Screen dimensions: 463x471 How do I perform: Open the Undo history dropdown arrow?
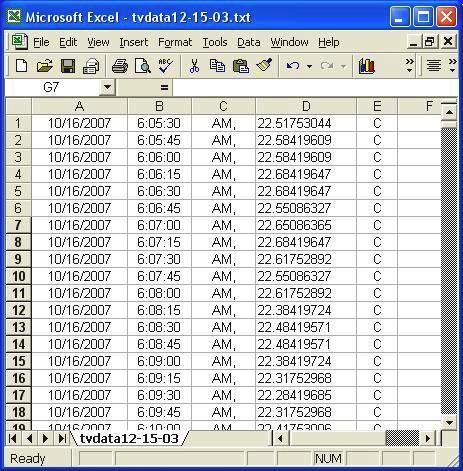(309, 66)
